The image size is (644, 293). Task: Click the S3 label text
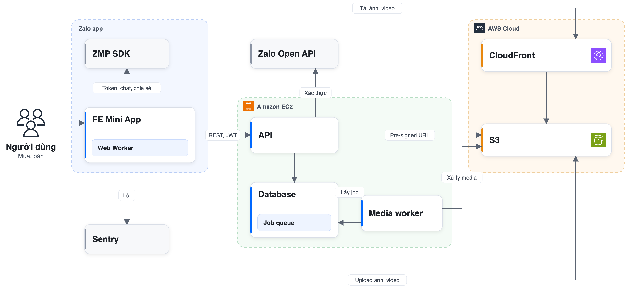tap(494, 140)
